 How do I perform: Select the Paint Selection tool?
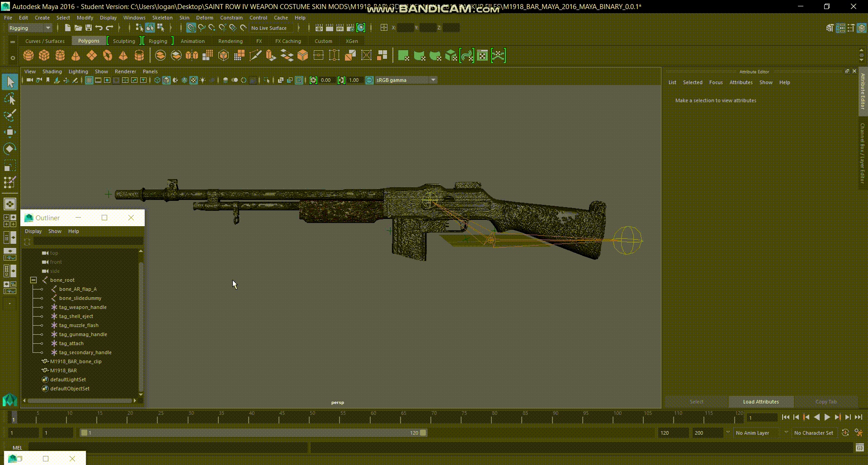pos(10,115)
